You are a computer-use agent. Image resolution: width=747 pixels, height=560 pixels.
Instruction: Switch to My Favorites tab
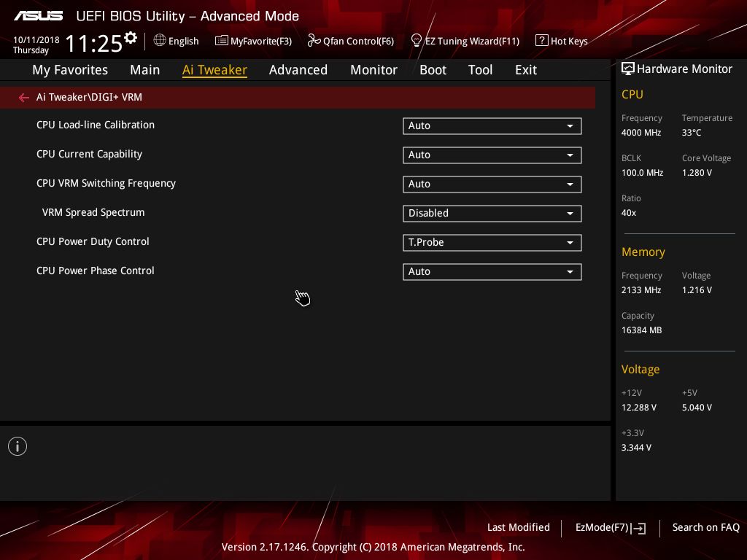point(70,70)
